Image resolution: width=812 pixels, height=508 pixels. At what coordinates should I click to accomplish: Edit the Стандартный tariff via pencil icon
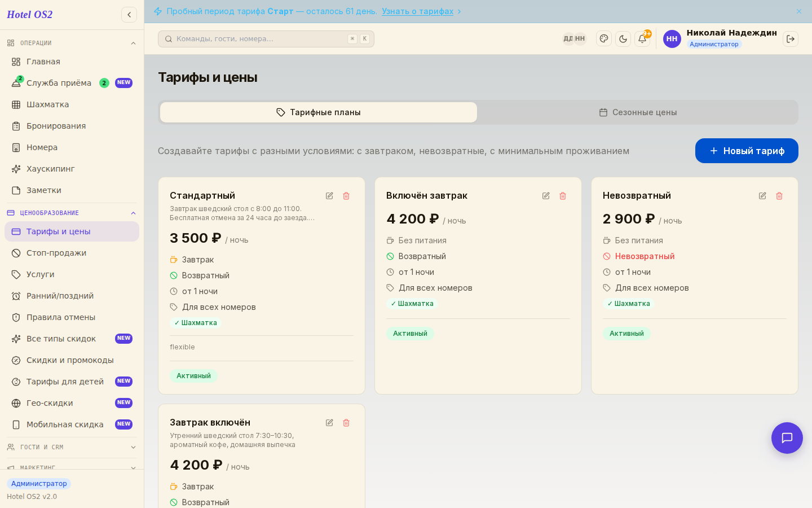[x=329, y=196]
